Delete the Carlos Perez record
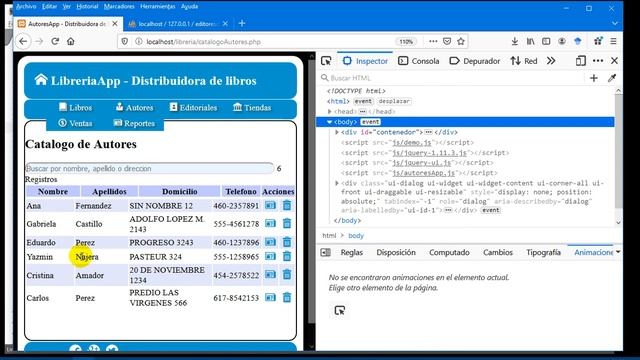Screen dimensions: 640x360 [x=287, y=298]
